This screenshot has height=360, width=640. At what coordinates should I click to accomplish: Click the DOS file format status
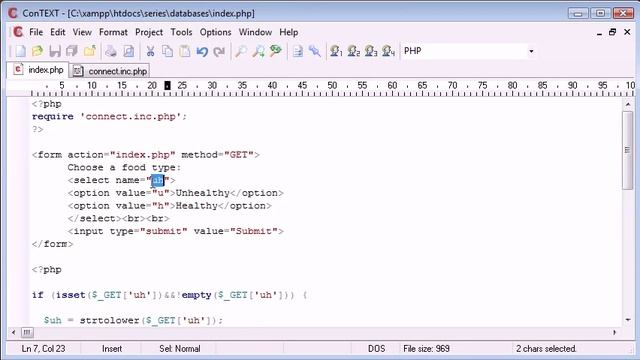click(376, 349)
